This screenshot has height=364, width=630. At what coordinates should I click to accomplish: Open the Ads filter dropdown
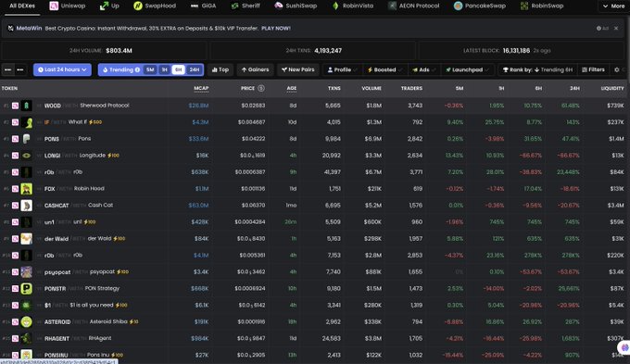point(424,69)
